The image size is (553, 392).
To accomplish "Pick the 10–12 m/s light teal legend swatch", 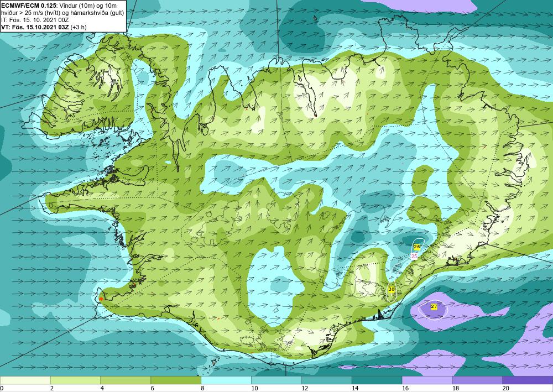I will coord(276,380).
